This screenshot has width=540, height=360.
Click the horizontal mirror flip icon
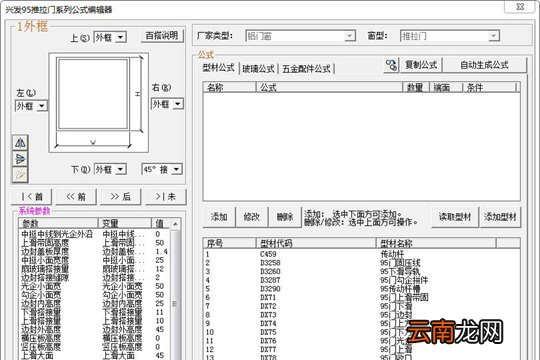[x=20, y=143]
